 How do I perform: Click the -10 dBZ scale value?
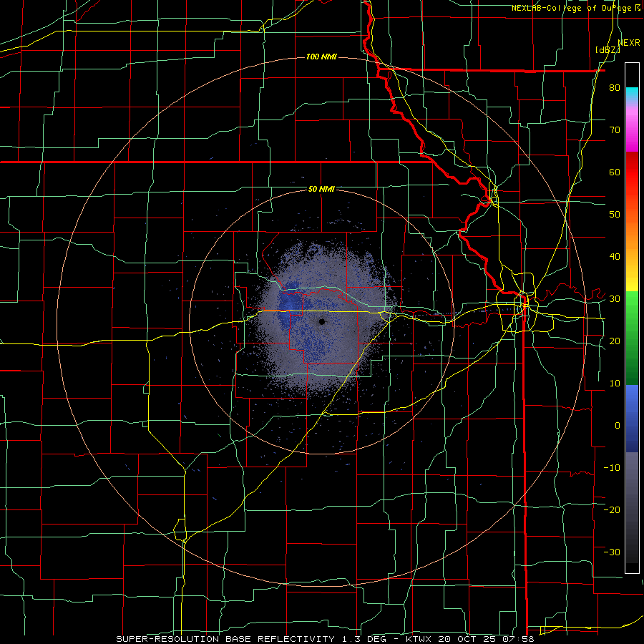pos(612,468)
